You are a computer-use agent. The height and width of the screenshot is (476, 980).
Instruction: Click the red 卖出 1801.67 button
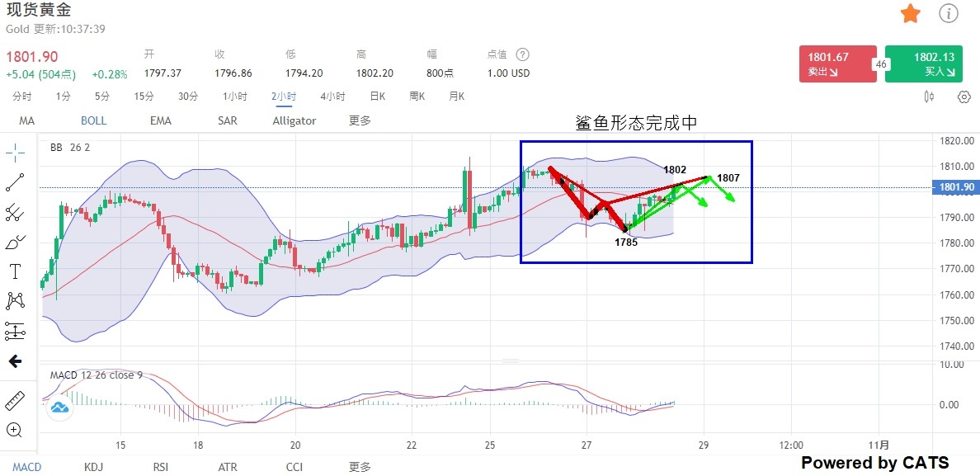click(837, 64)
